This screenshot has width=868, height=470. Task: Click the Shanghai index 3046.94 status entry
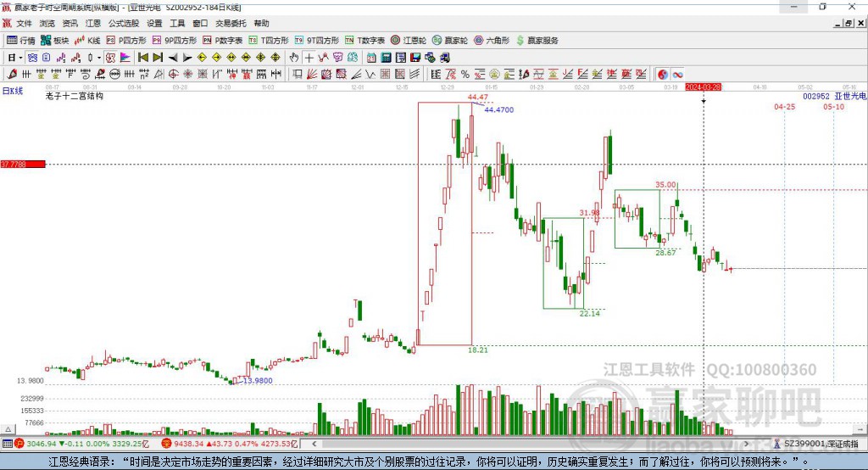click(82, 444)
